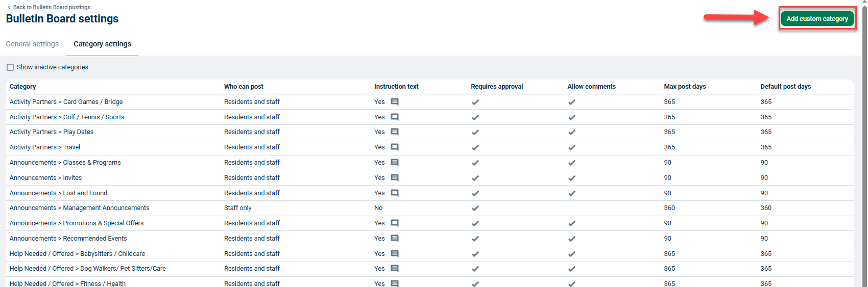Click Allow comments checkmark for Travel row

pyautogui.click(x=572, y=147)
